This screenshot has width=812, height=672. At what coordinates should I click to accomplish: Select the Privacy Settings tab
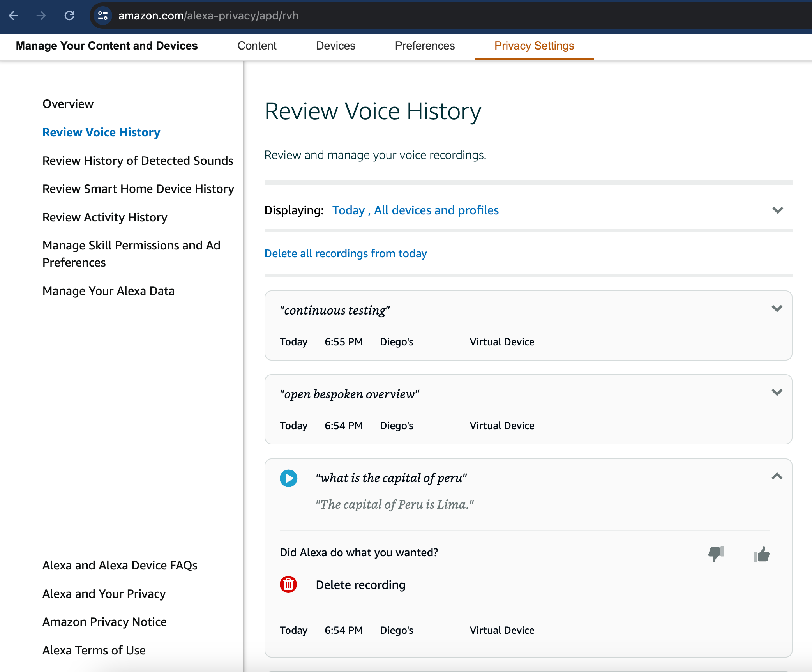(x=534, y=46)
